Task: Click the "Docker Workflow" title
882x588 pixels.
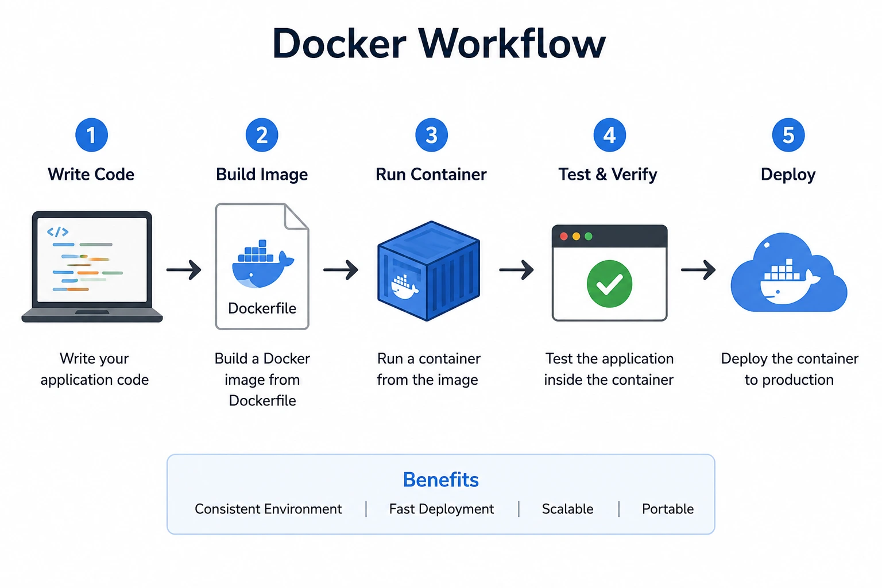Action: (x=439, y=44)
